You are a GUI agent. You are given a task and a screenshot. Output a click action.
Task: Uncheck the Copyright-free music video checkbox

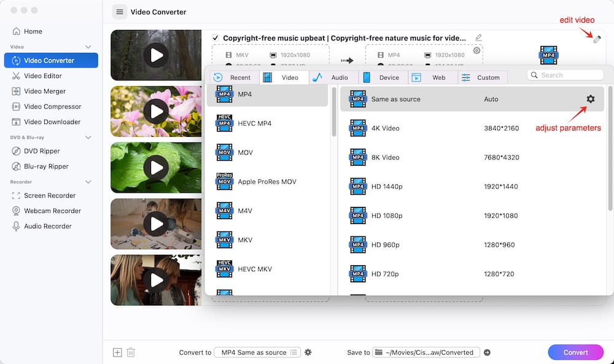pos(215,38)
